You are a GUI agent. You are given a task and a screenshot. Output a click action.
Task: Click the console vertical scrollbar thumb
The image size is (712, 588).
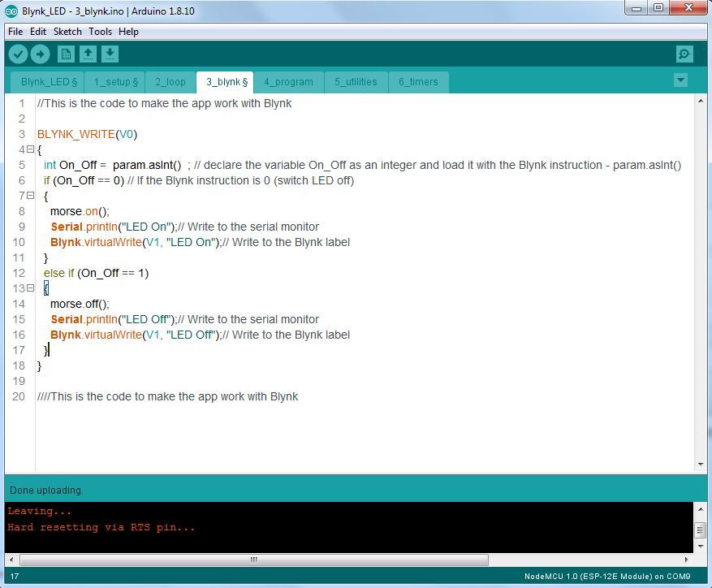point(700,530)
